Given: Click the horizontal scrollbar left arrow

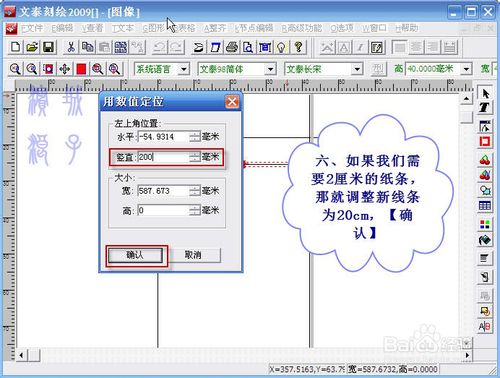Looking at the screenshot, I should 21,355.
